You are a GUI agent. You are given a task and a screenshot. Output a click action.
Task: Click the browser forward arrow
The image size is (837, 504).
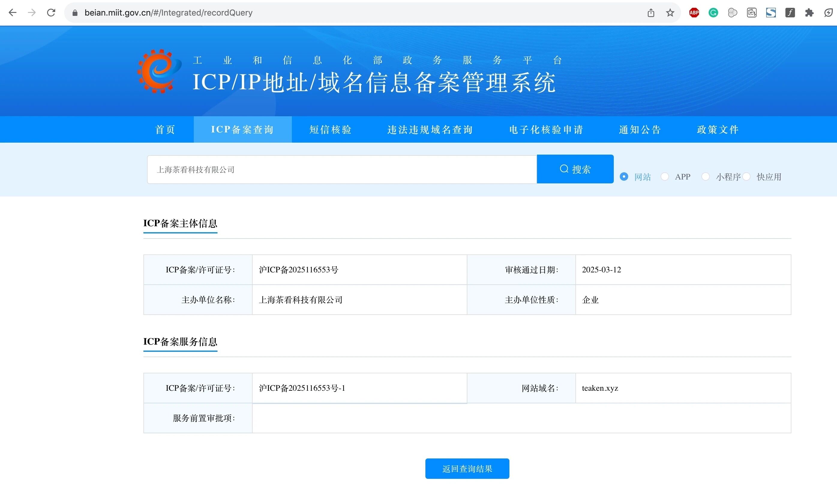pos(31,13)
